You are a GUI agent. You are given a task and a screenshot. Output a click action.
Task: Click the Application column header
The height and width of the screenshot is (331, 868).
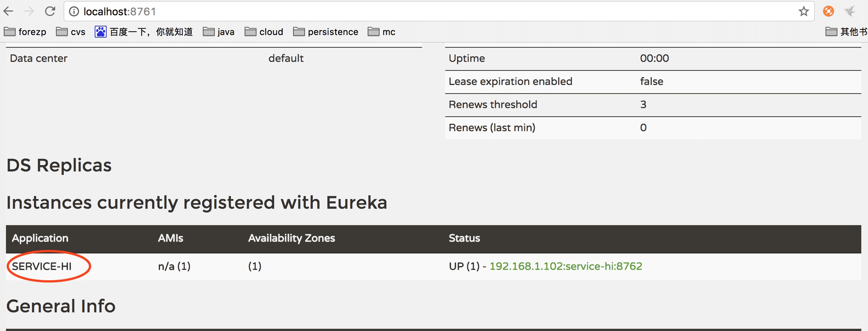point(40,238)
